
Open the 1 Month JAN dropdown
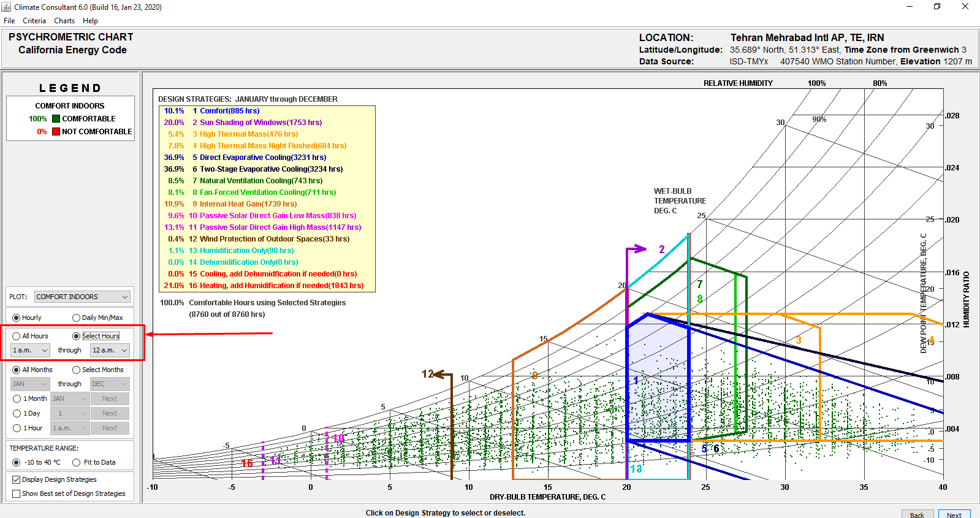(70, 398)
